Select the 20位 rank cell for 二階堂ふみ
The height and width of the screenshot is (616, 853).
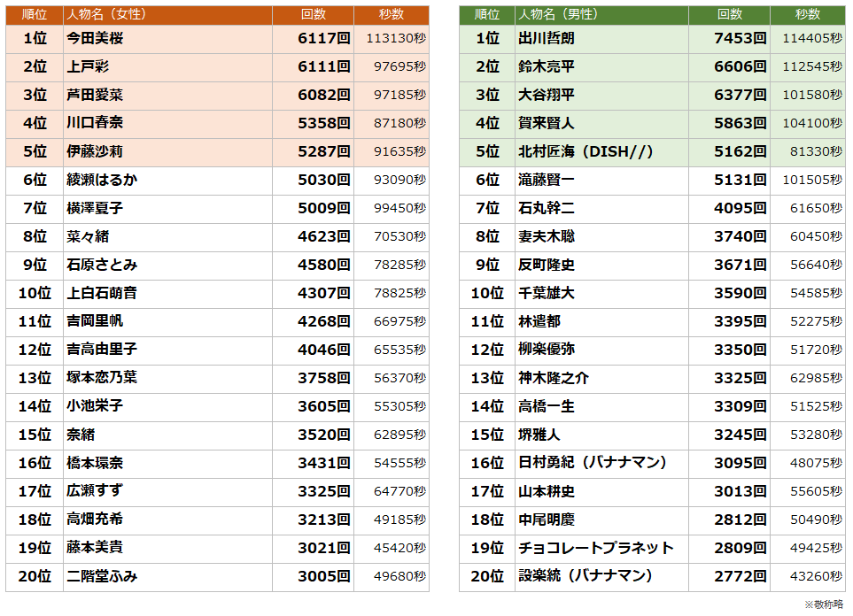[35, 577]
